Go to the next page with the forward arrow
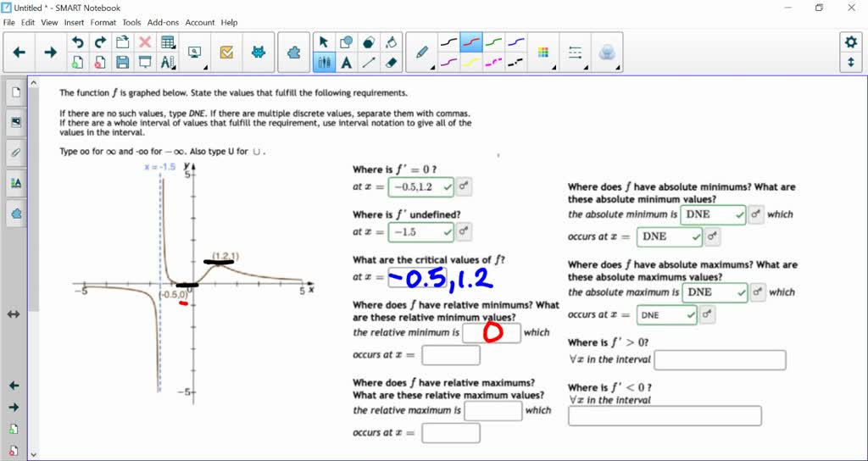The height and width of the screenshot is (461, 868). pyautogui.click(x=50, y=53)
